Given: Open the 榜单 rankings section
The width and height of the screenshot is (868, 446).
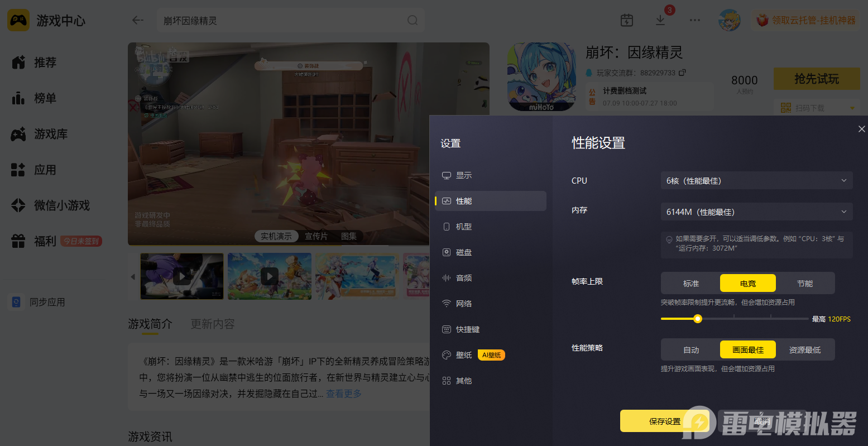Looking at the screenshot, I should pyautogui.click(x=35, y=98).
